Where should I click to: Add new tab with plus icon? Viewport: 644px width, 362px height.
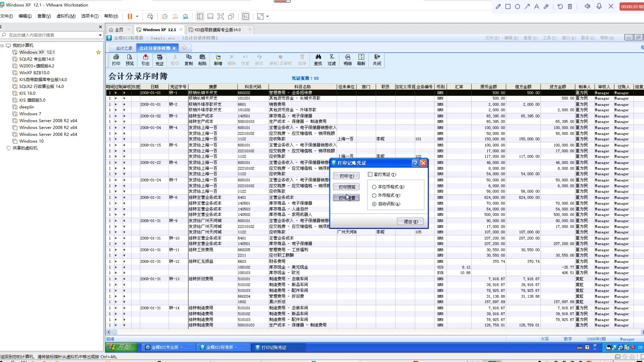(184, 48)
